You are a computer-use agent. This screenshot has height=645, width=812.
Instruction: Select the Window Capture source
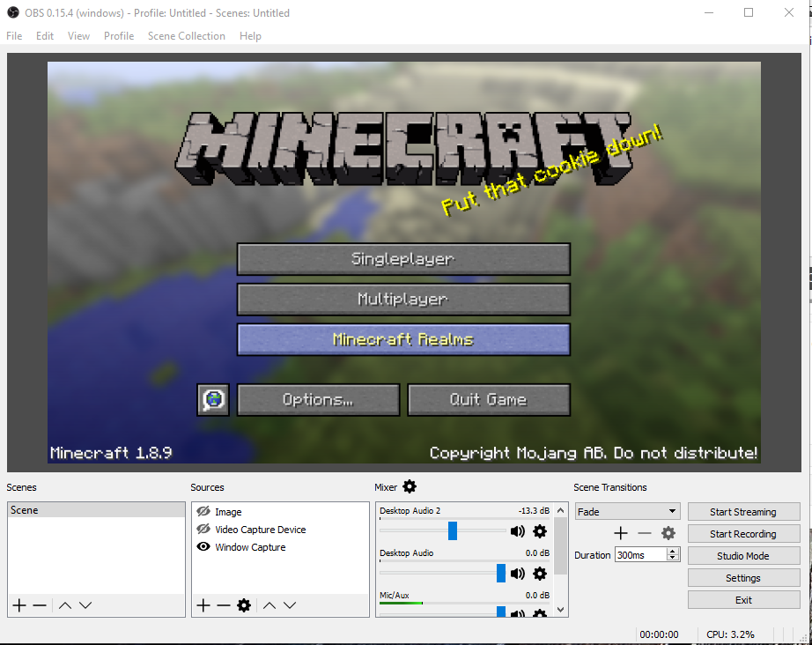[x=280, y=547]
